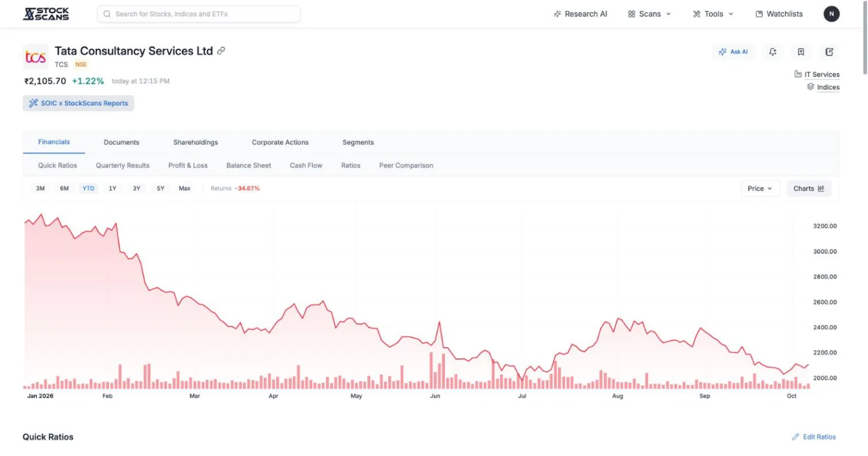Select the Balance Sheet sub-tab
This screenshot has width=868, height=456.
pos(249,166)
